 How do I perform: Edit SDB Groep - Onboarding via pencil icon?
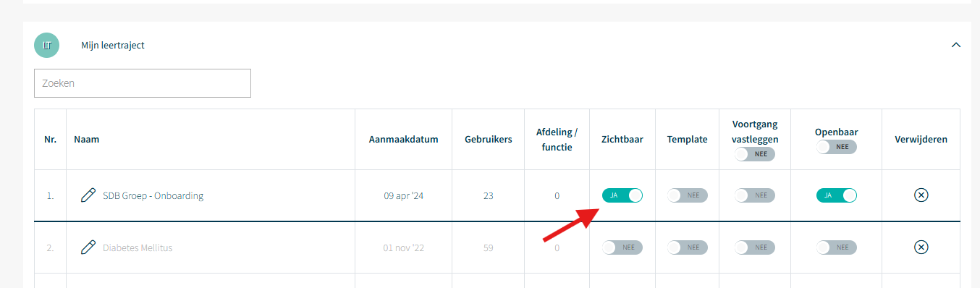(x=88, y=195)
